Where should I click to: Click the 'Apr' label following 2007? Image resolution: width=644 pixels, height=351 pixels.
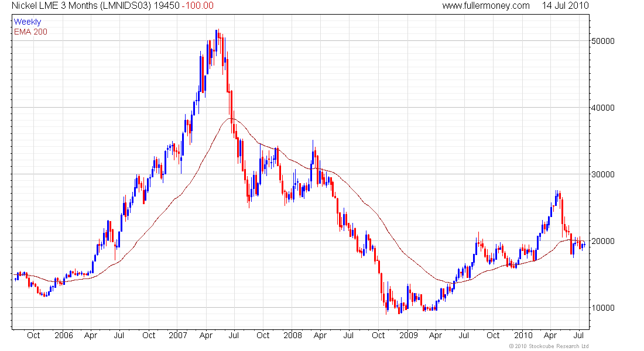point(205,335)
